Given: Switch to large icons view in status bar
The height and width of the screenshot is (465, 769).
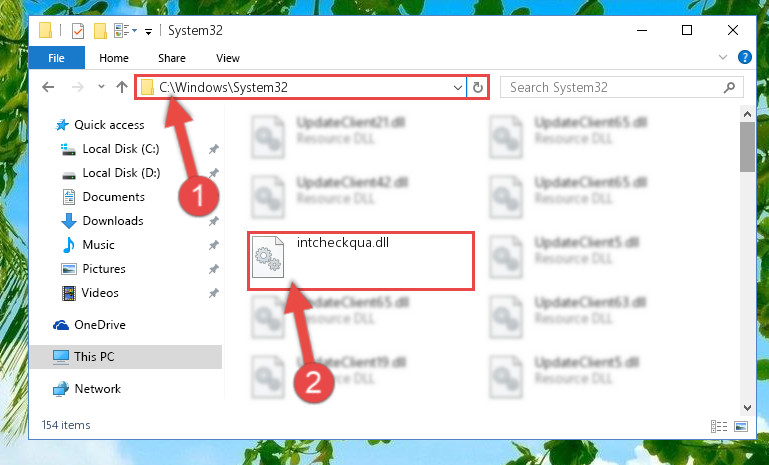Looking at the screenshot, I should (x=741, y=426).
